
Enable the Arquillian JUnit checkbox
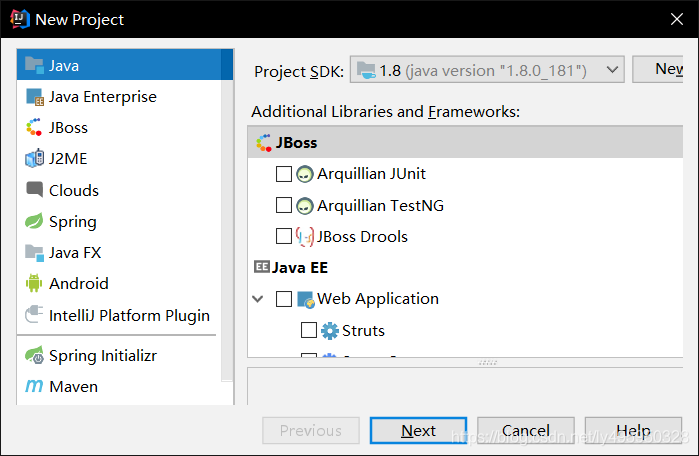tap(284, 174)
